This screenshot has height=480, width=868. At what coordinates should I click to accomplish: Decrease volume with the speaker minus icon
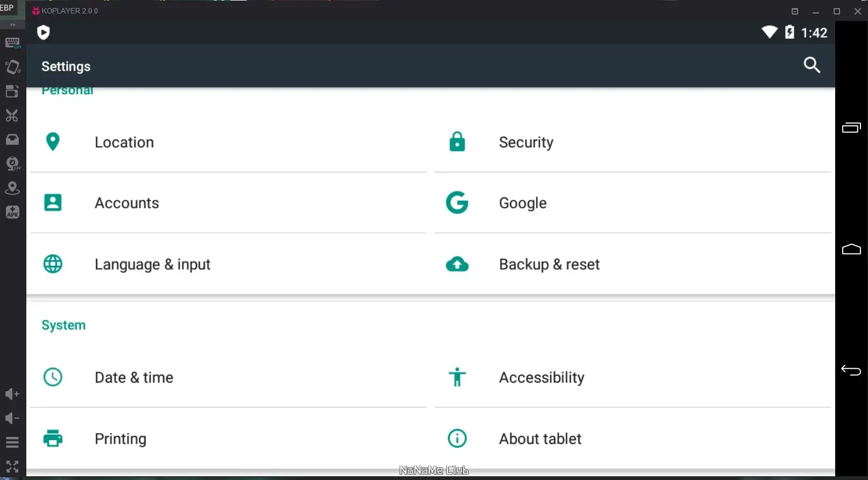coord(12,418)
